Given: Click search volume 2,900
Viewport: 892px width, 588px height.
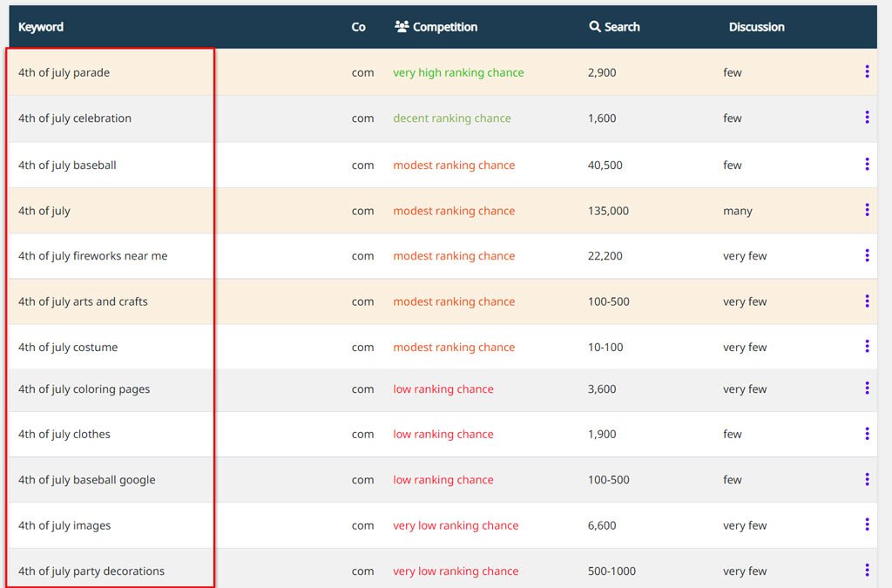Looking at the screenshot, I should pyautogui.click(x=602, y=73).
